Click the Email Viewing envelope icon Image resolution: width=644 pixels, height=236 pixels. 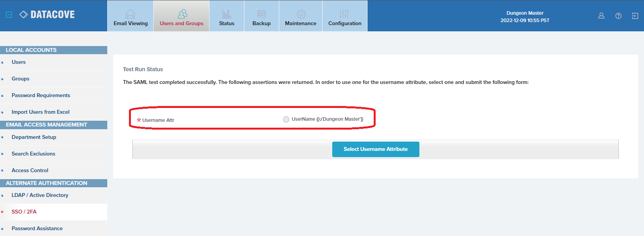pyautogui.click(x=131, y=14)
